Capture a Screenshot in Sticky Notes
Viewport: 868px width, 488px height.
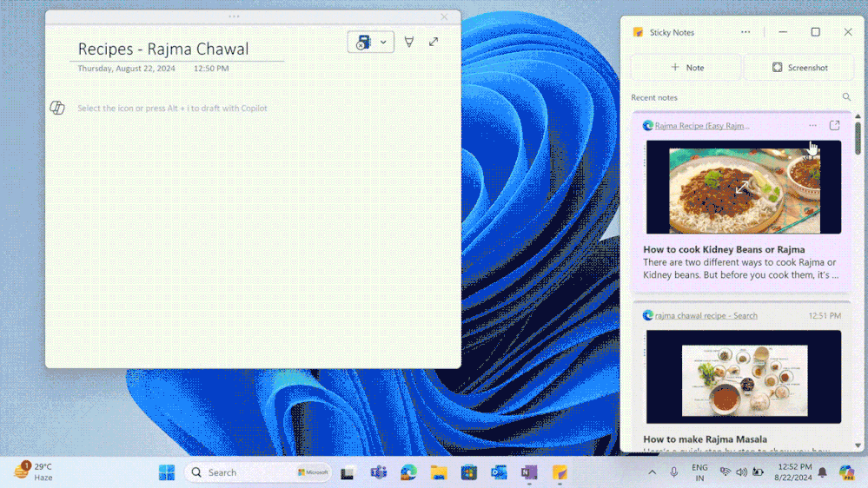coord(799,68)
